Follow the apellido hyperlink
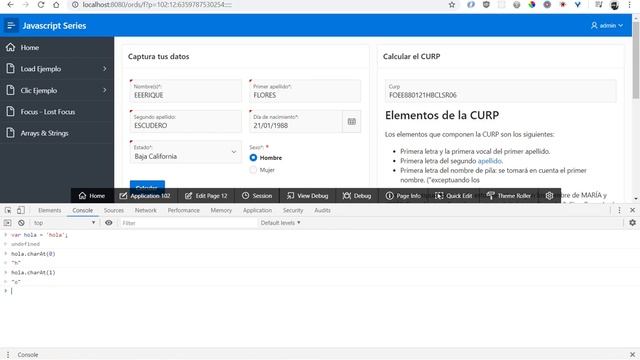The height and width of the screenshot is (360, 640). 489,161
